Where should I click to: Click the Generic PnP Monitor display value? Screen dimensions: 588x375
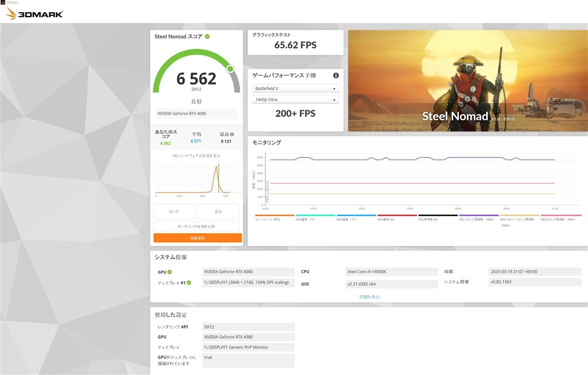click(x=248, y=347)
